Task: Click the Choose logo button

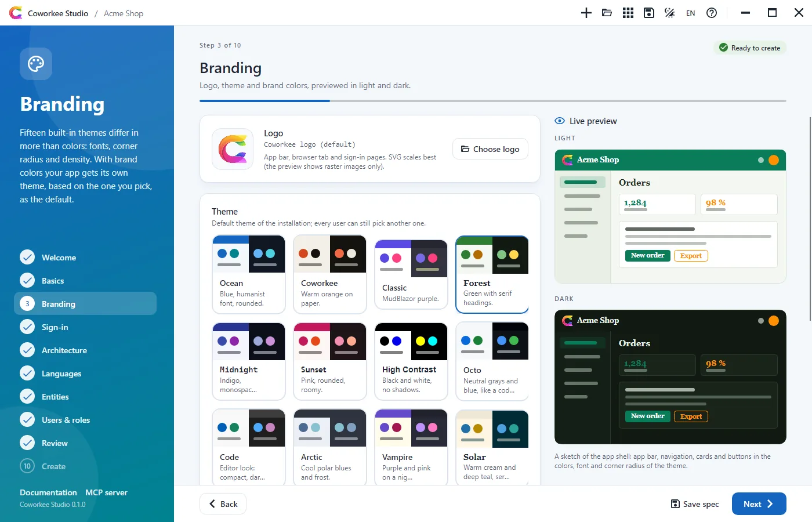Action: tap(490, 149)
